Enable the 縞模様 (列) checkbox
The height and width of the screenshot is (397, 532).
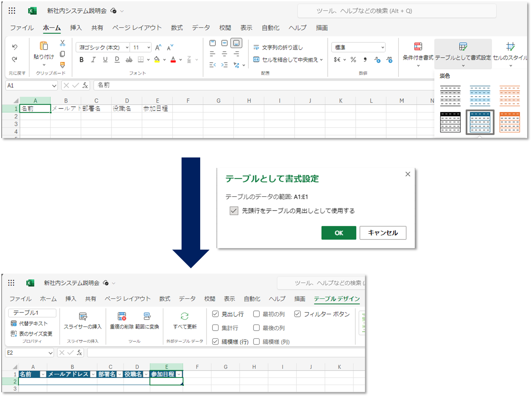coord(256,341)
